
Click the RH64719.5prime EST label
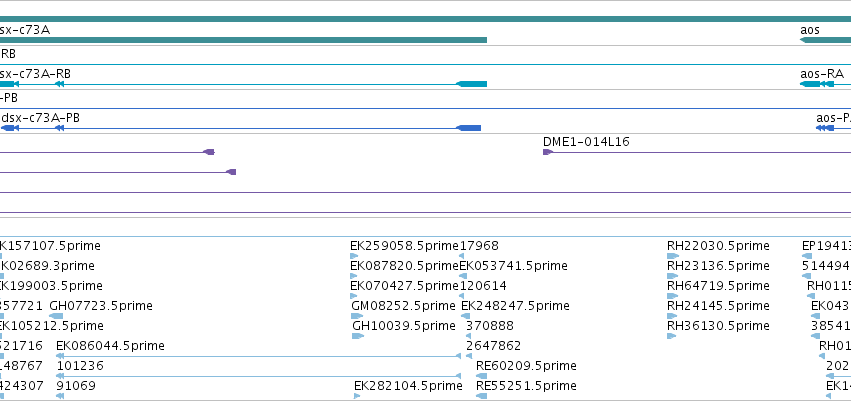tap(718, 286)
